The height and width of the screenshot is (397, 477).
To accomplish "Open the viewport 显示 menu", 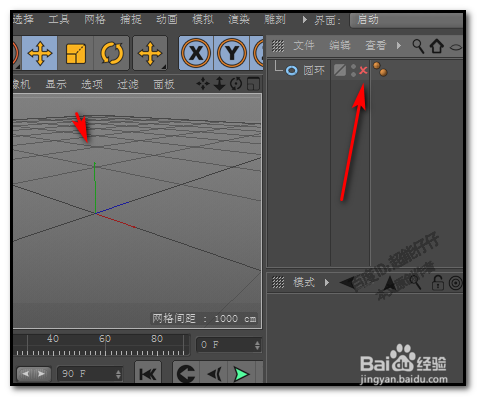I will pyautogui.click(x=56, y=84).
